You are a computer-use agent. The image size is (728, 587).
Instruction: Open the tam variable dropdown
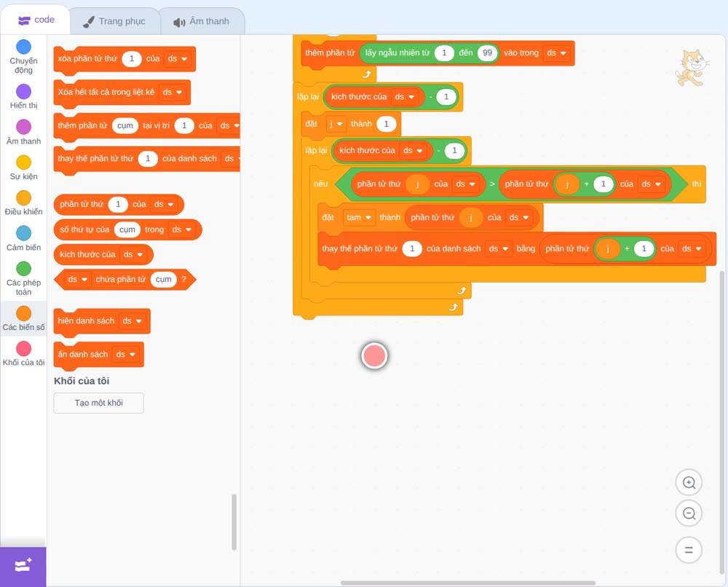359,217
